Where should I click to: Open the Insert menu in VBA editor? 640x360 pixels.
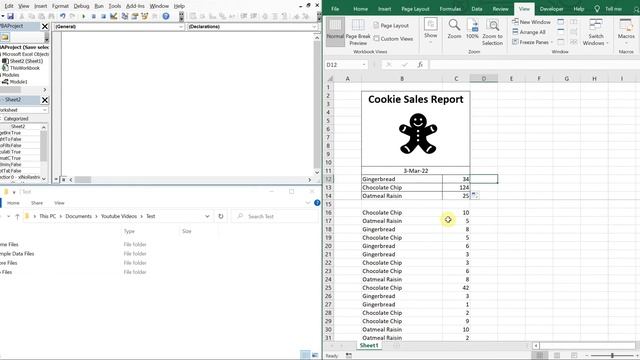(x=40, y=6)
